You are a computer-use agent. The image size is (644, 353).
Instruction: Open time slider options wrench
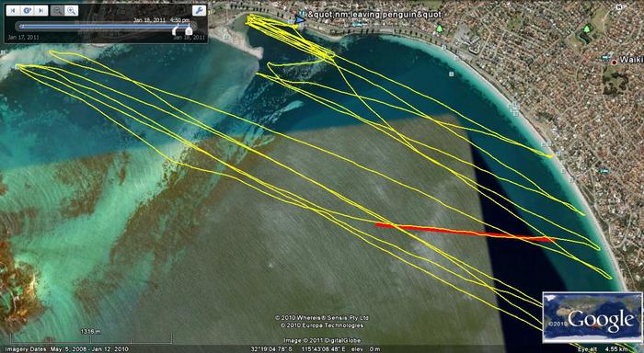[199, 11]
